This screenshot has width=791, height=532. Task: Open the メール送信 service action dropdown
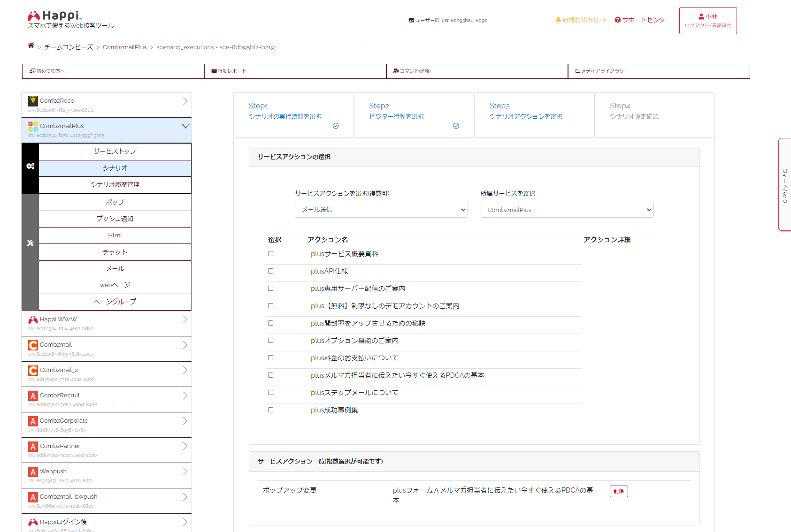click(381, 210)
